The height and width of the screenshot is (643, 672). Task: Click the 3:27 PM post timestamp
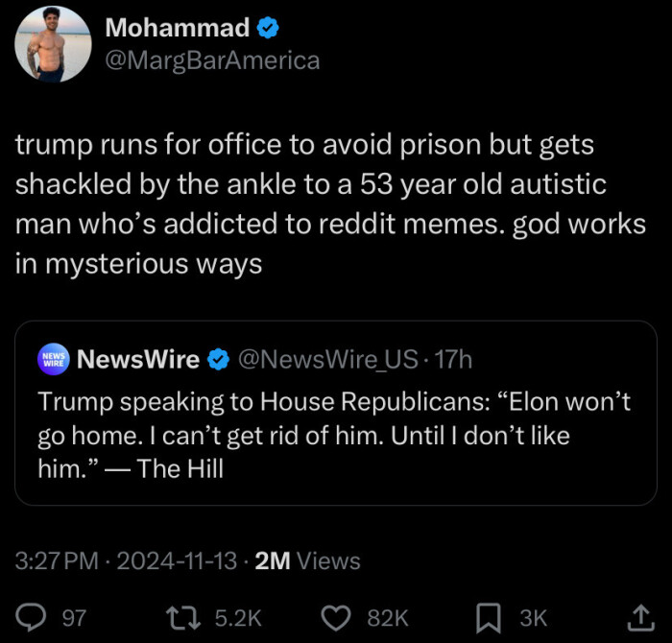tap(57, 561)
